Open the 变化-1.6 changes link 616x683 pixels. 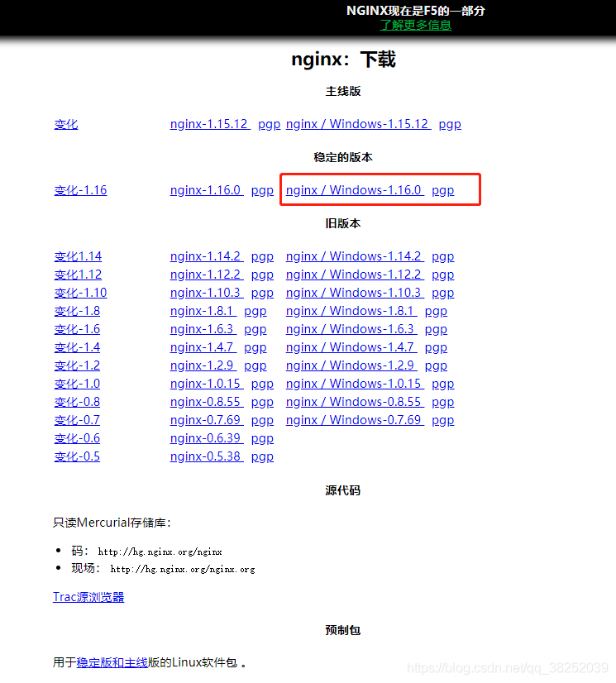point(77,329)
